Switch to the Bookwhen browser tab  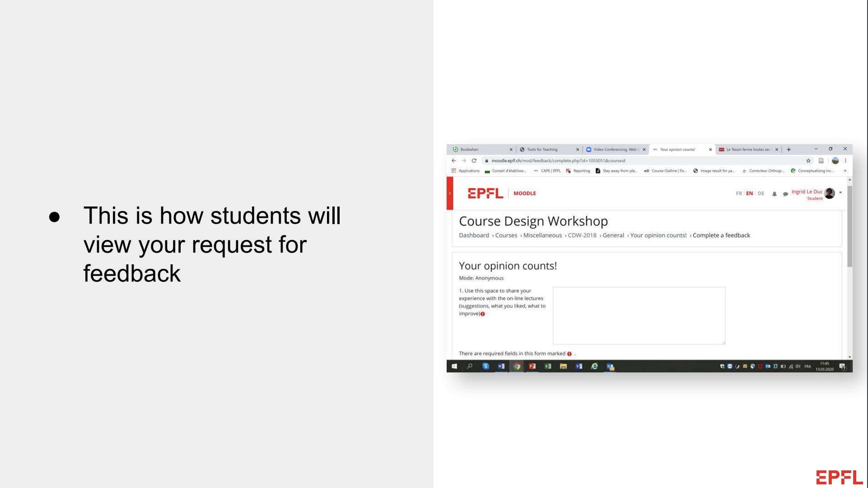pos(470,150)
